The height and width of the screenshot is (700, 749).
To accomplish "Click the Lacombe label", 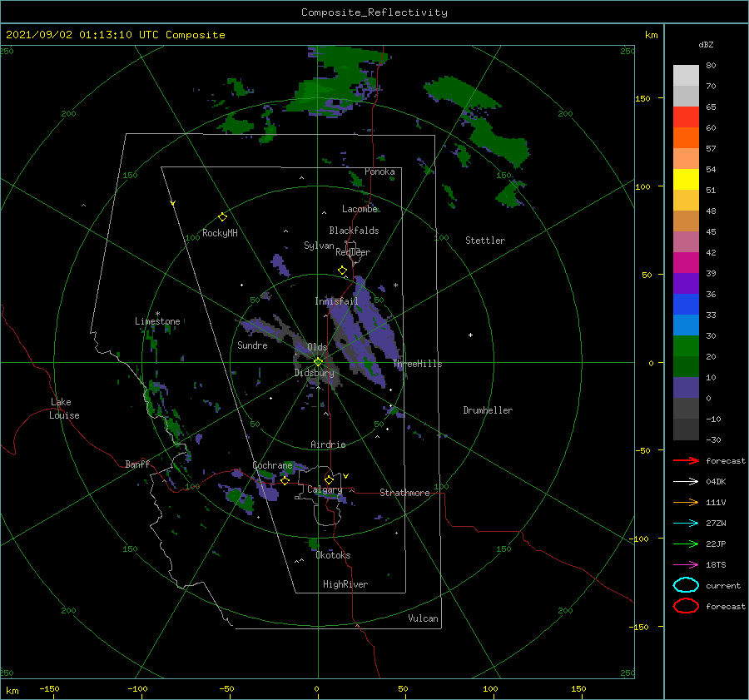I will click(360, 209).
